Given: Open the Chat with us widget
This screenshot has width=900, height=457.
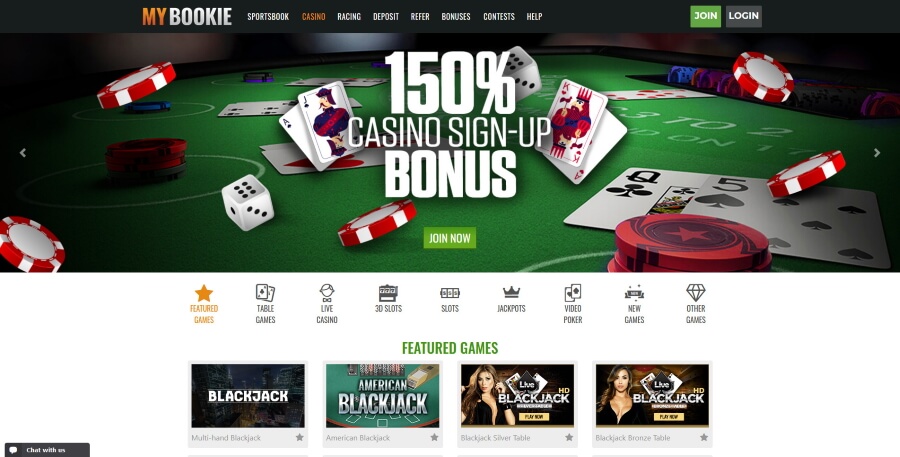Looking at the screenshot, I should [x=47, y=450].
